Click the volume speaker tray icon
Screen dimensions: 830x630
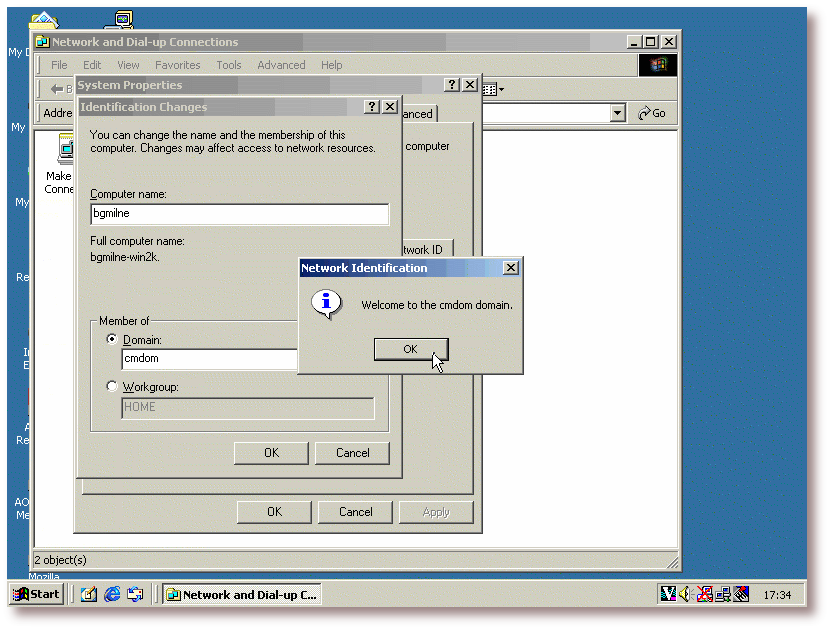coord(687,594)
